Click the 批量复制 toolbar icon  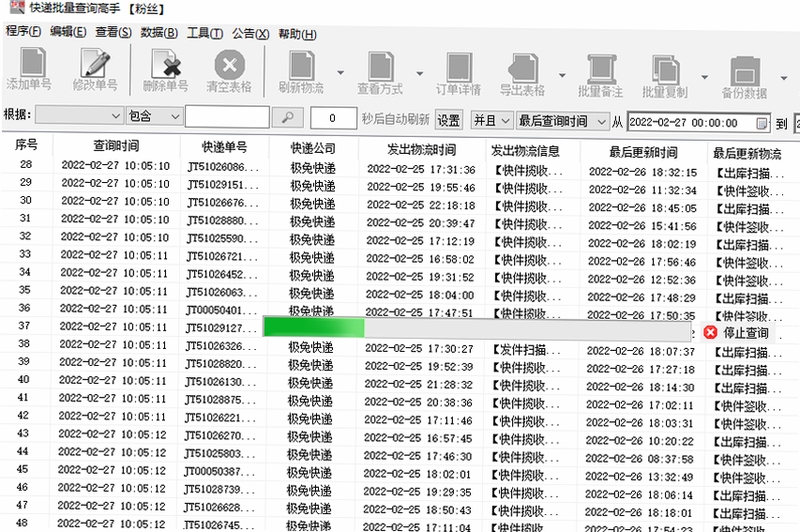pos(666,70)
